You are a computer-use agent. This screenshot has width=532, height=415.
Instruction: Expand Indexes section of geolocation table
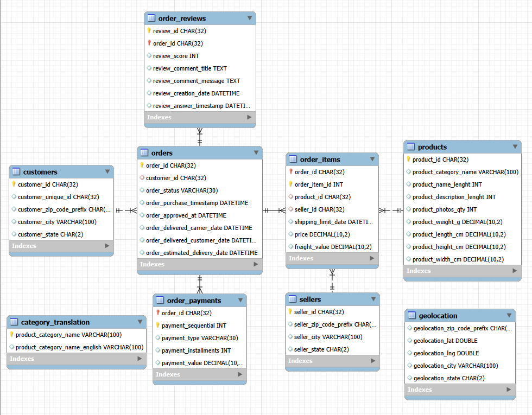point(509,390)
